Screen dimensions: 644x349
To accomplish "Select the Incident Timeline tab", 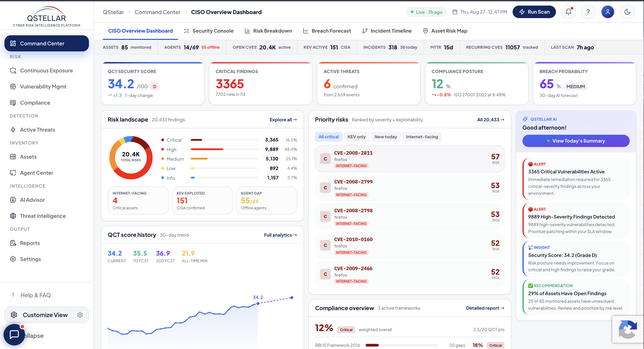I will pyautogui.click(x=387, y=31).
